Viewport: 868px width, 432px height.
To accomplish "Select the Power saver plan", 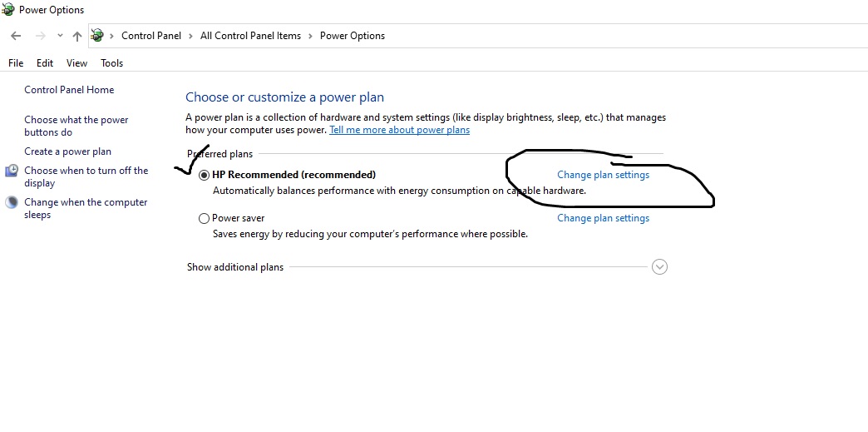I will [x=205, y=219].
